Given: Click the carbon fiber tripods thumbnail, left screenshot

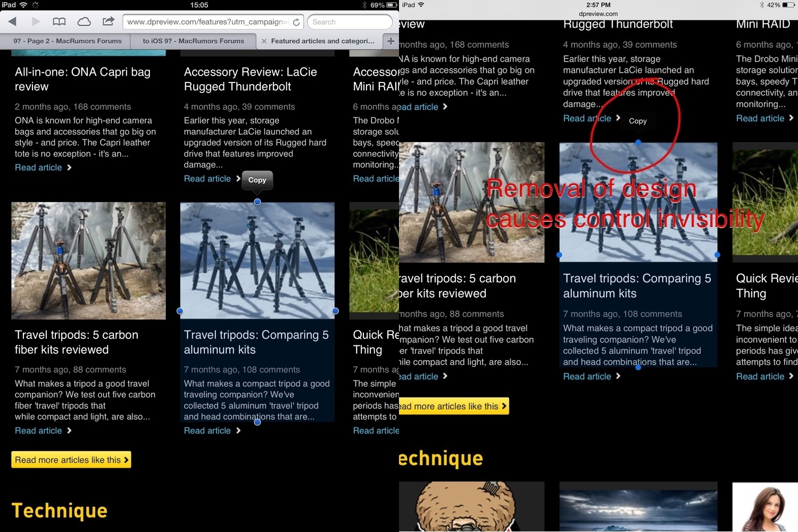Looking at the screenshot, I should click(x=88, y=261).
